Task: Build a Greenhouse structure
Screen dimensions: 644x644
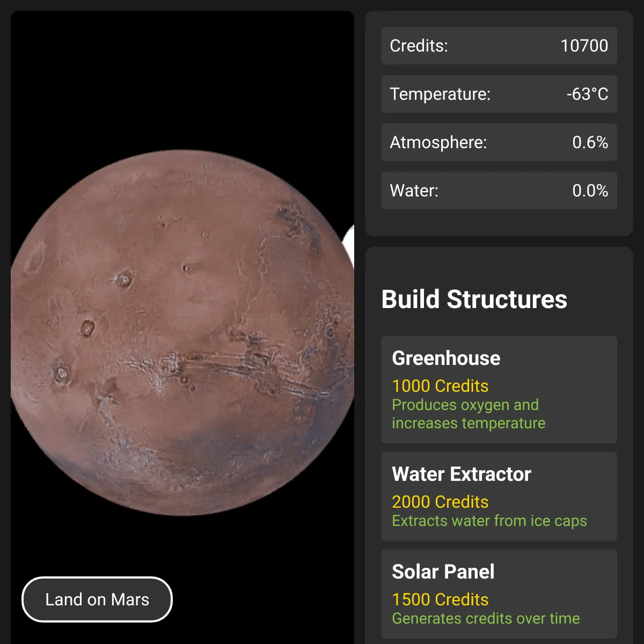Action: (x=499, y=390)
